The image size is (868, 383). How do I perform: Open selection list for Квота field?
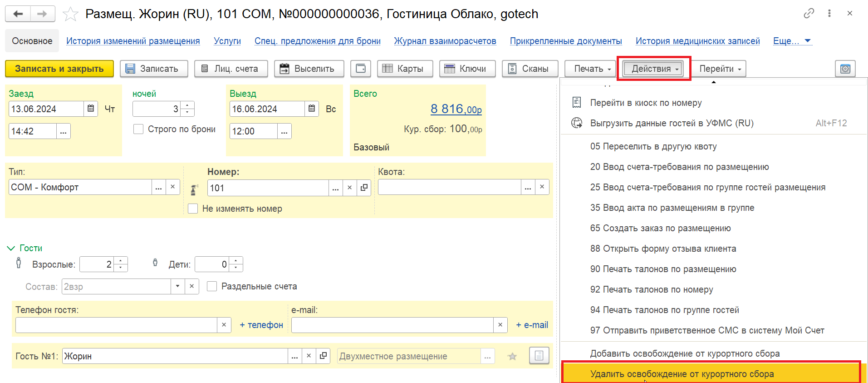(x=528, y=187)
